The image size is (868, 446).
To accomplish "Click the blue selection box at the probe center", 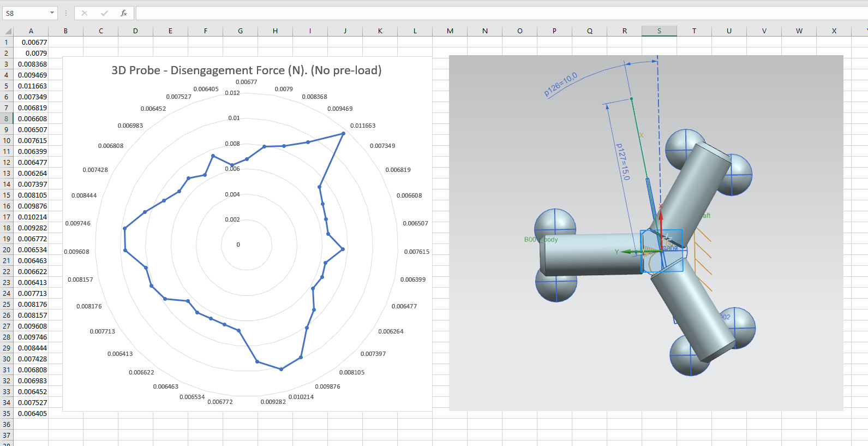I will coord(662,251).
